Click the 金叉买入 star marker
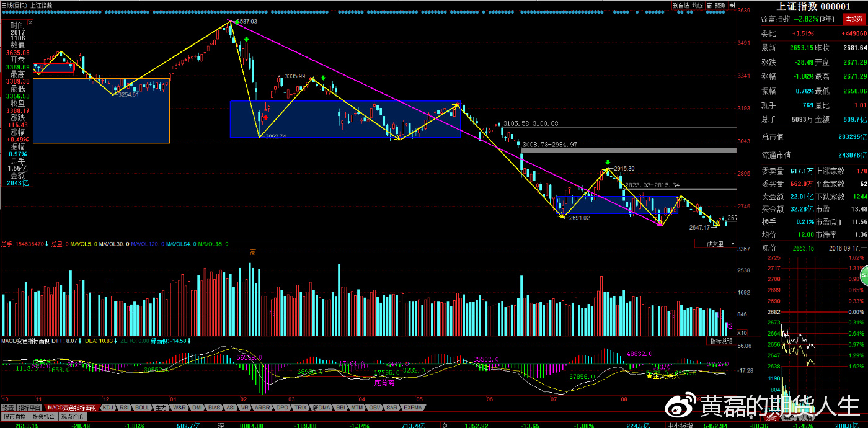The height and width of the screenshot is (428, 868). coord(649,375)
